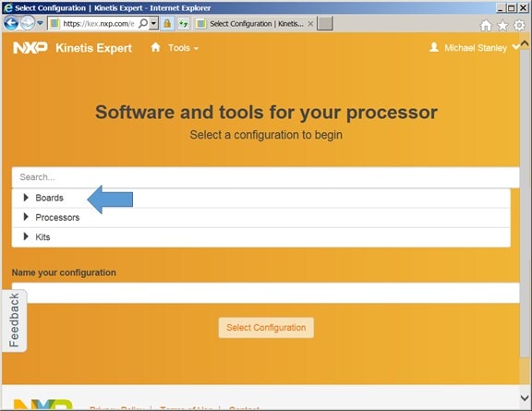Click the browser home icon

point(486,26)
